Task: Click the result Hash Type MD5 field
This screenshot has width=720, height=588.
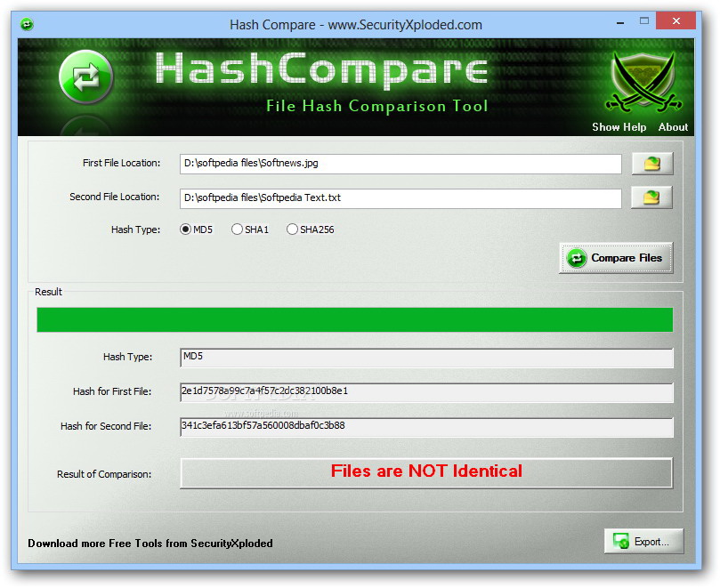Action: (x=426, y=358)
